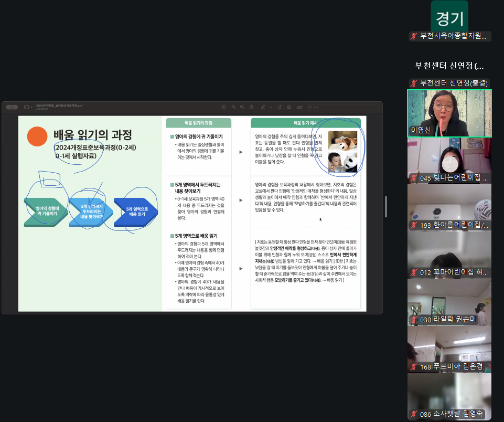The height and width of the screenshot is (422, 504).
Task: Click the PDF inspector info icon
Action: click(223, 107)
